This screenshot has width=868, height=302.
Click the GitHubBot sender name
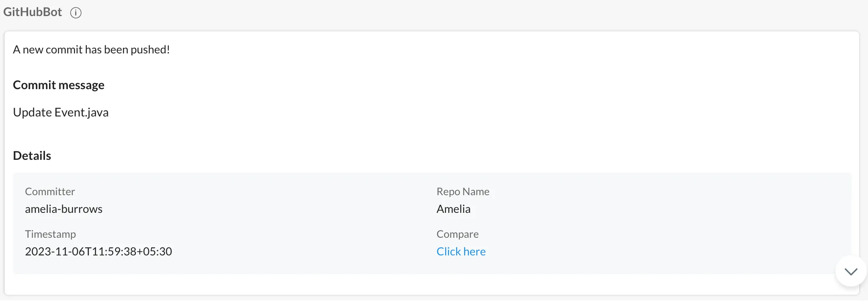click(x=33, y=12)
